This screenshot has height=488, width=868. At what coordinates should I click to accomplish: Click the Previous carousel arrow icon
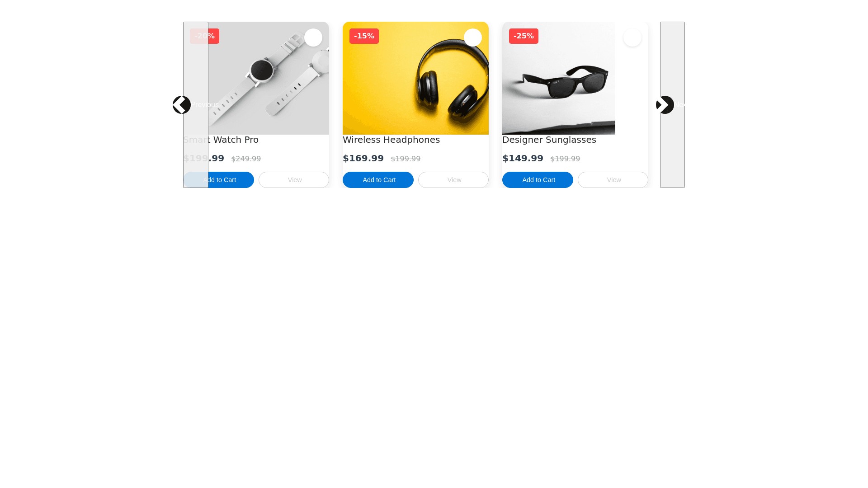(182, 105)
